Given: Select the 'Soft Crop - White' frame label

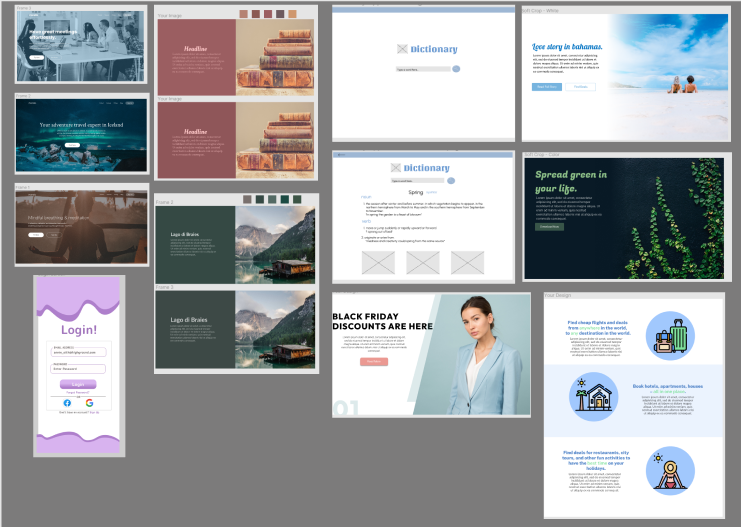Looking at the screenshot, I should pyautogui.click(x=541, y=10).
